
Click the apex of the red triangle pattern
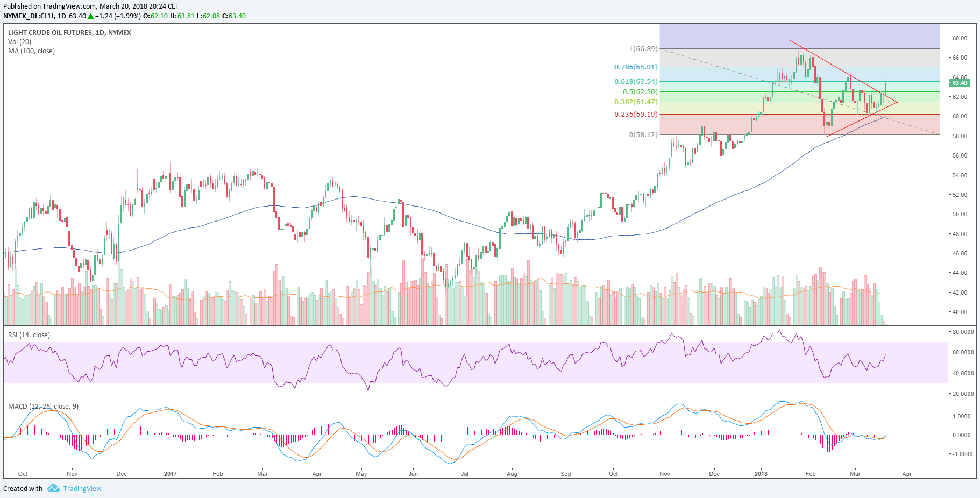tap(897, 102)
